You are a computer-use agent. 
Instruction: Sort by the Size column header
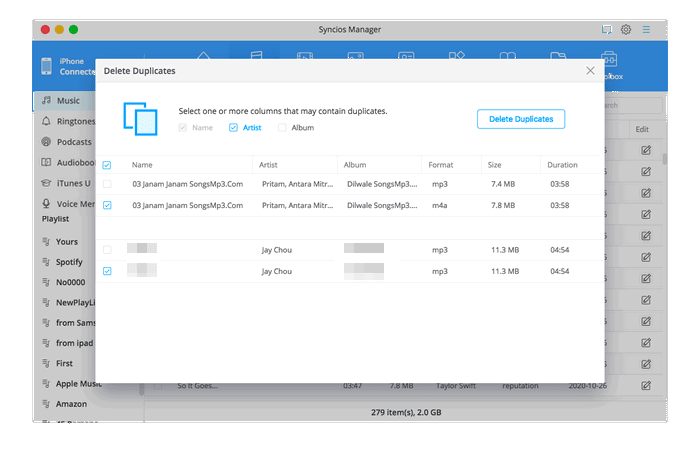click(494, 165)
